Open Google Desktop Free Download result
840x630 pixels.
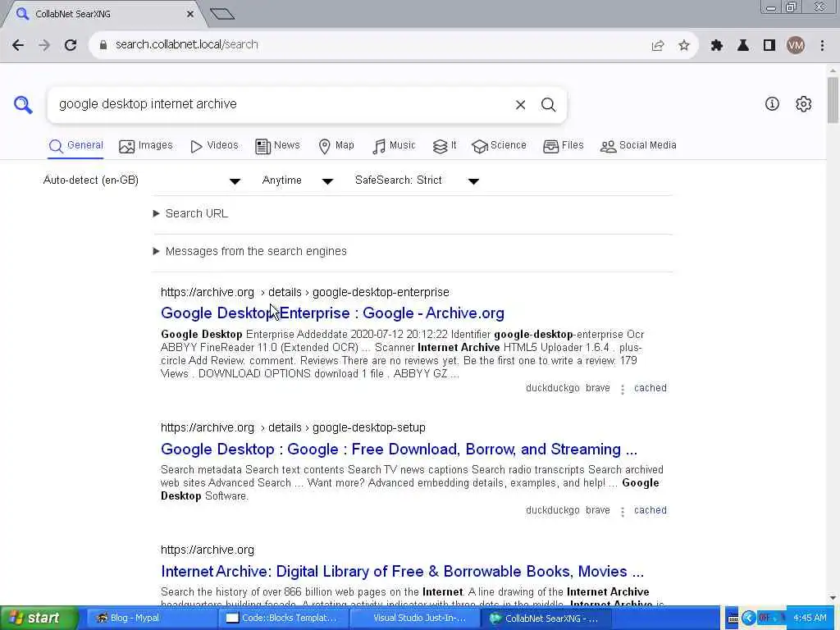399,450
